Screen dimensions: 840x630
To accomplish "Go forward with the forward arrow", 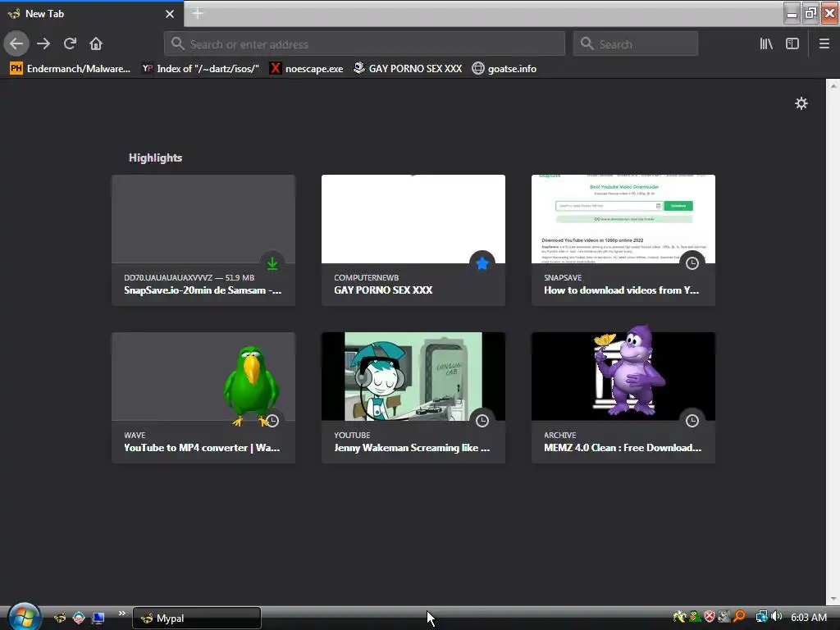I will [x=43, y=43].
